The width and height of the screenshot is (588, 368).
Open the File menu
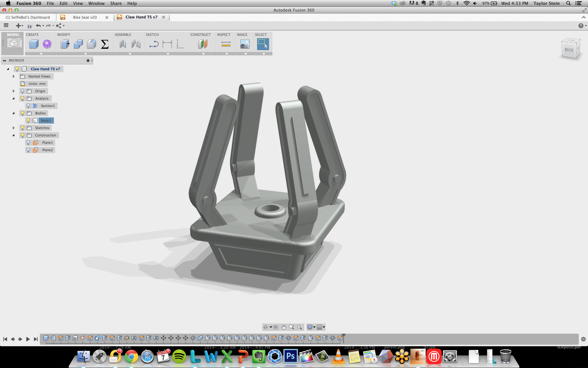tap(50, 3)
